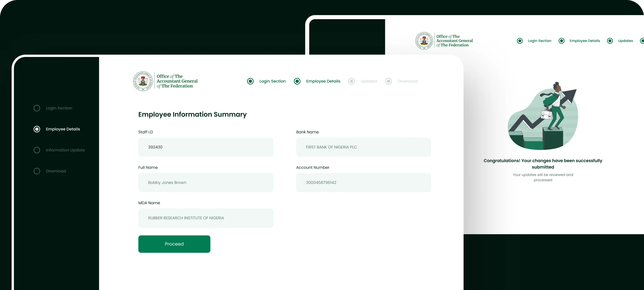Click 'Your updates will be reviewed' text

(543, 177)
